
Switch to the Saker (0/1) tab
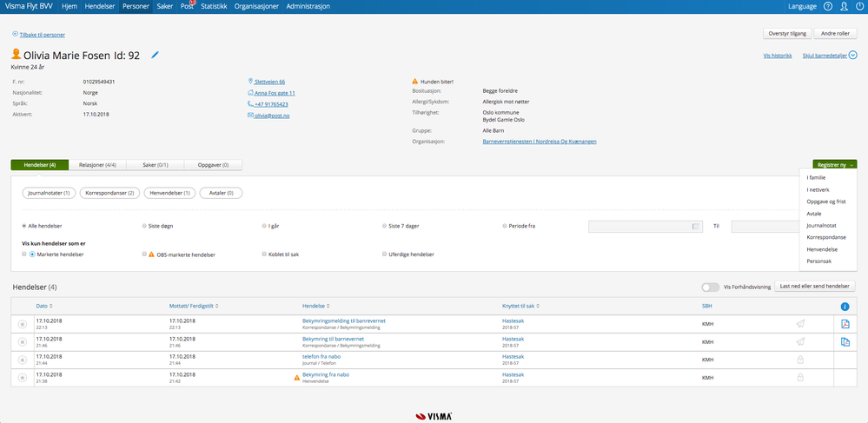tap(155, 165)
